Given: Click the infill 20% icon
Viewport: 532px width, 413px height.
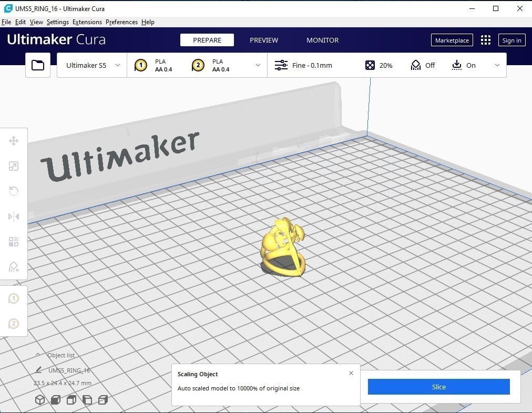Looking at the screenshot, I should (370, 65).
